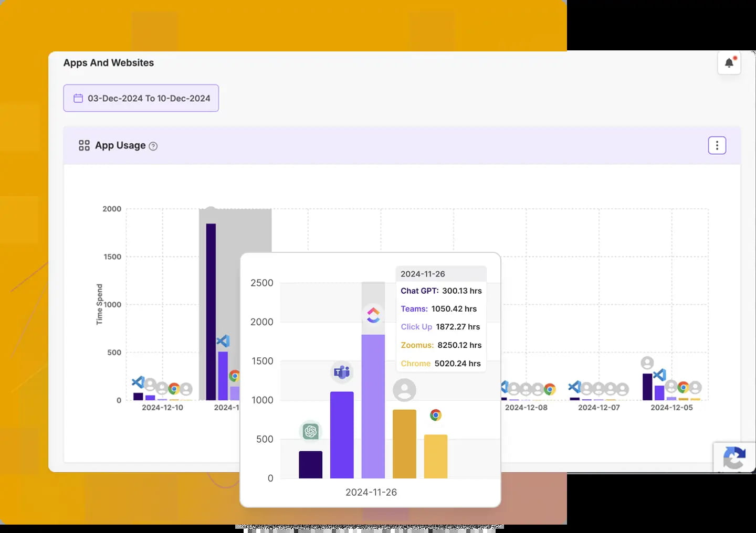The height and width of the screenshot is (533, 756).
Task: Click the Chrome icon beside the gold bar
Action: (x=436, y=415)
